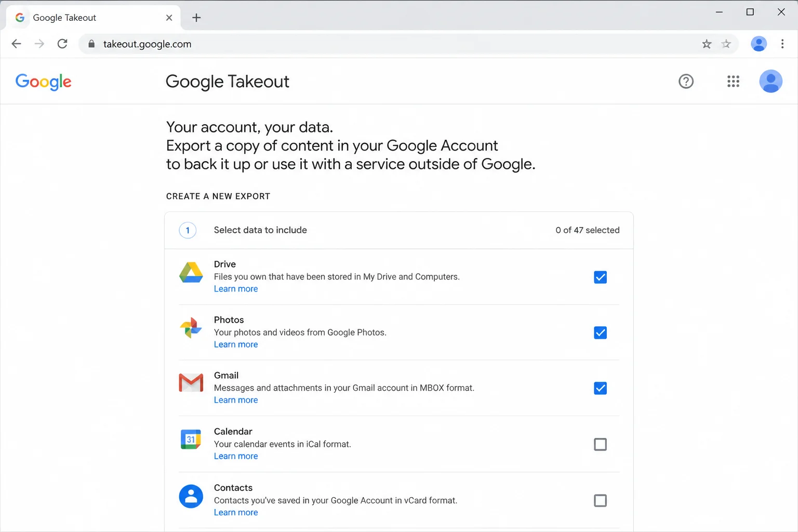The image size is (798, 532).
Task: Check the Contacts checkbox
Action: coord(600,500)
